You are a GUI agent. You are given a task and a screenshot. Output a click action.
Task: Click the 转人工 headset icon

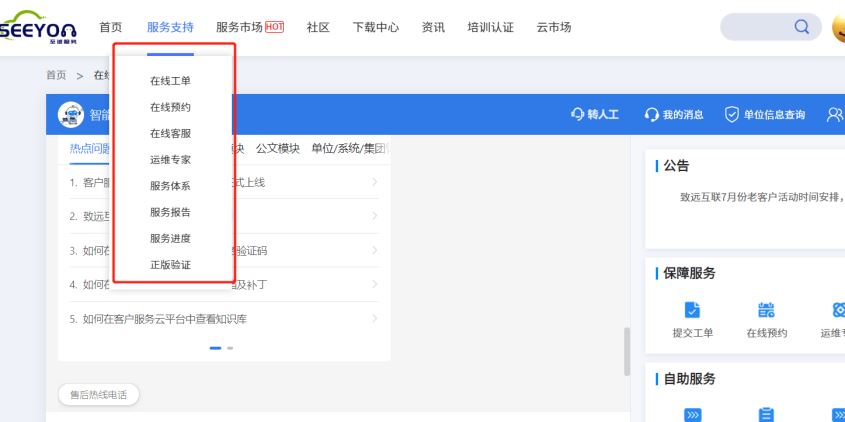[x=577, y=115]
